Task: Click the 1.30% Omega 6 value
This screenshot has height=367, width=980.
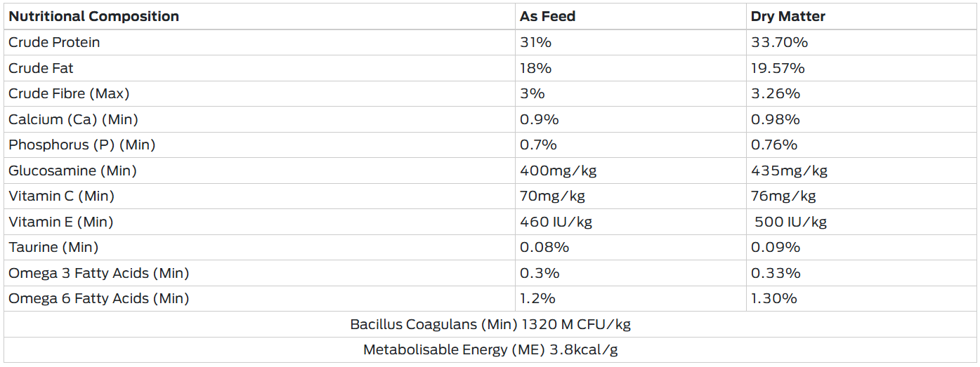Action: 773,298
